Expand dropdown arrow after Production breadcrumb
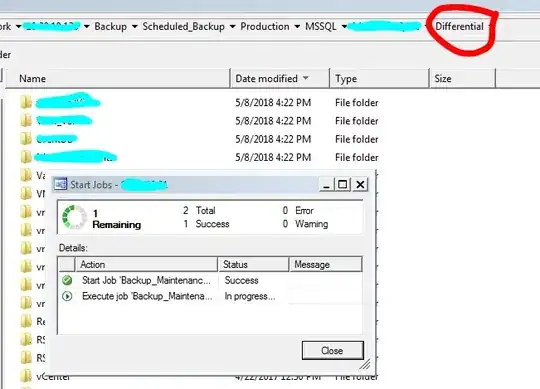540x389 pixels. click(x=297, y=27)
